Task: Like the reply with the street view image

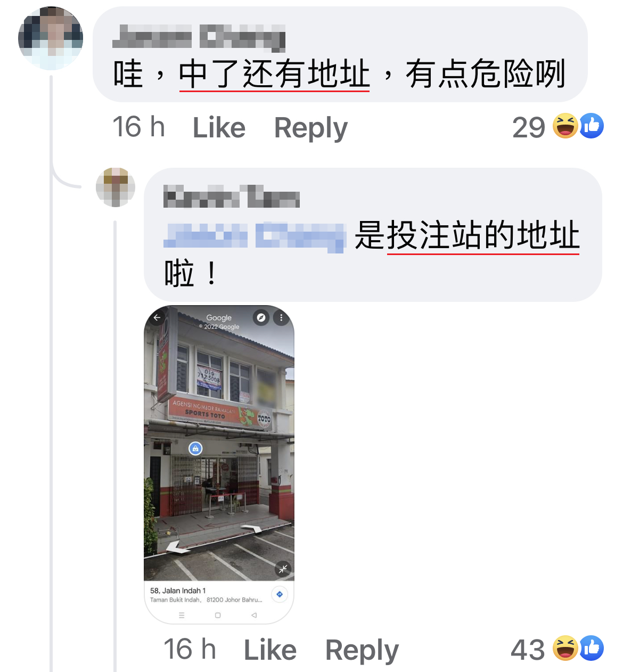Action: click(270, 650)
